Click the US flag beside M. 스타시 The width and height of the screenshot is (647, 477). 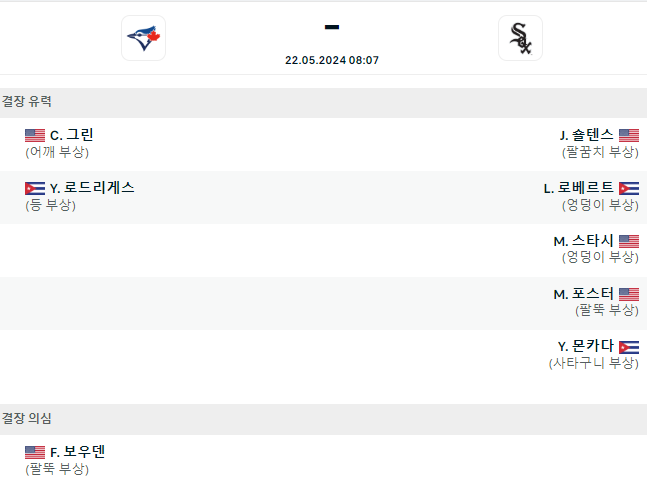click(629, 241)
